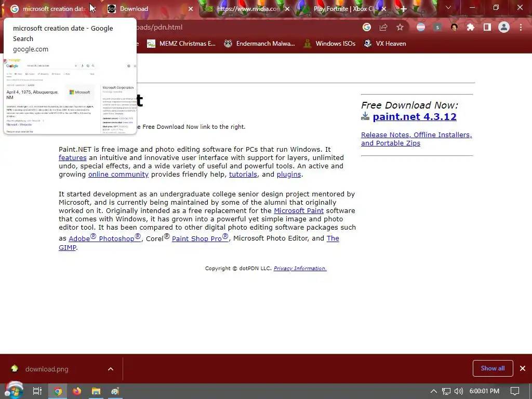
Task: Open Chrome's three-dot menu
Action: tap(521, 27)
